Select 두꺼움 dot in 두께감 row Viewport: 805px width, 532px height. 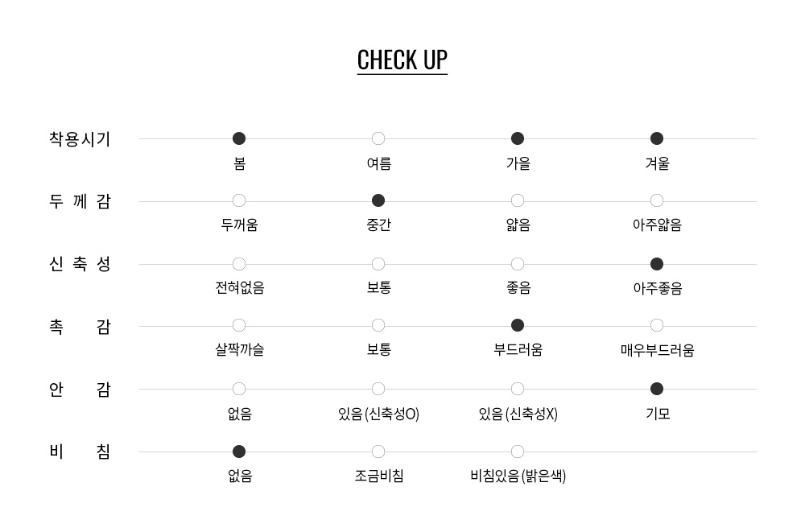[x=239, y=200]
